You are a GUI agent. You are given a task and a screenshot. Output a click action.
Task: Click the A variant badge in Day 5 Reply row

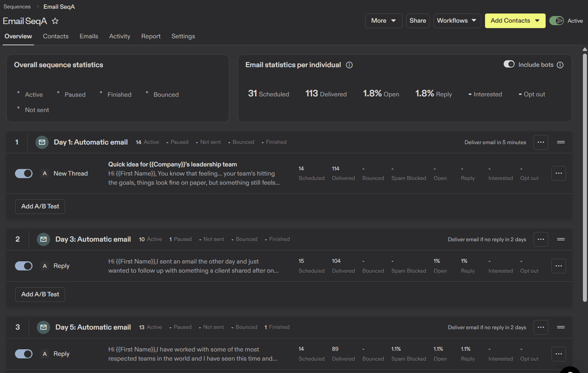coord(45,354)
